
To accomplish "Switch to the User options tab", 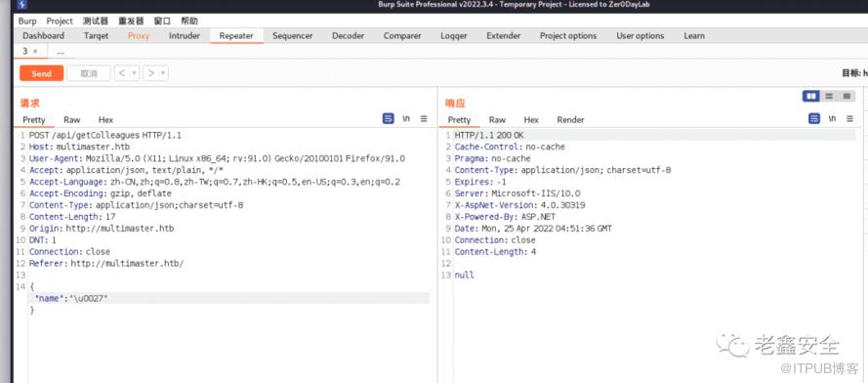I will [x=640, y=35].
